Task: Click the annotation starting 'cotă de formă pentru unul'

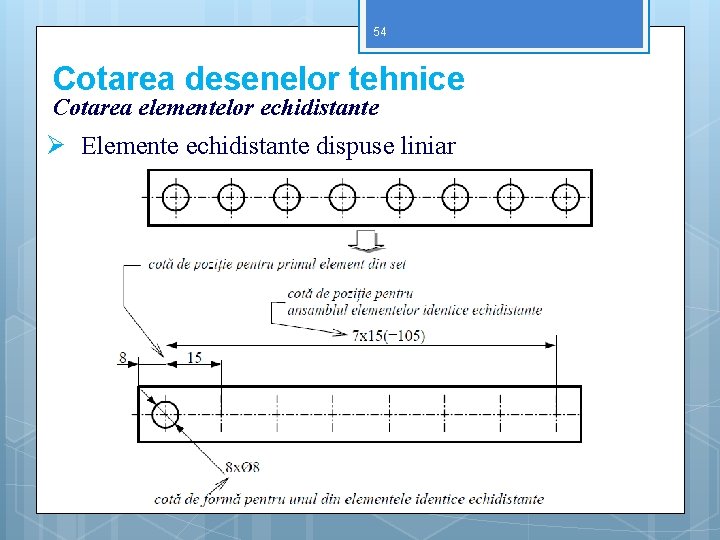Action: 349,499
